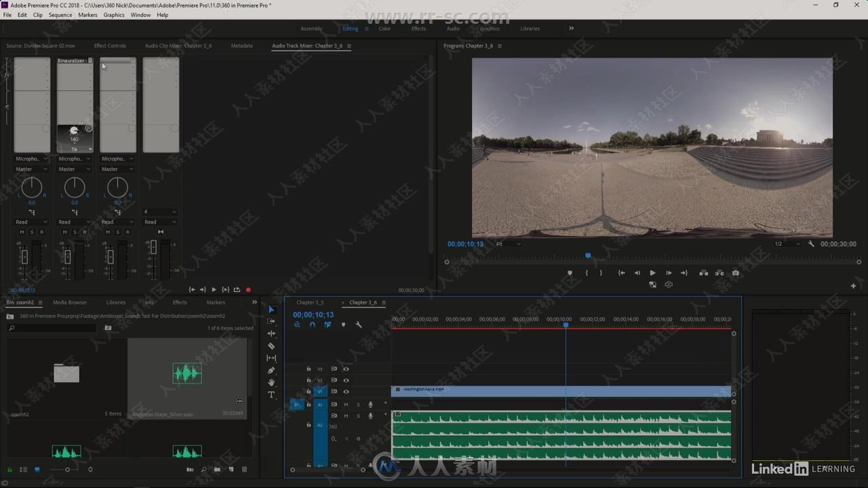Expand the project panel tabs overflow
Screen dimensions: 868x488
coord(254,302)
